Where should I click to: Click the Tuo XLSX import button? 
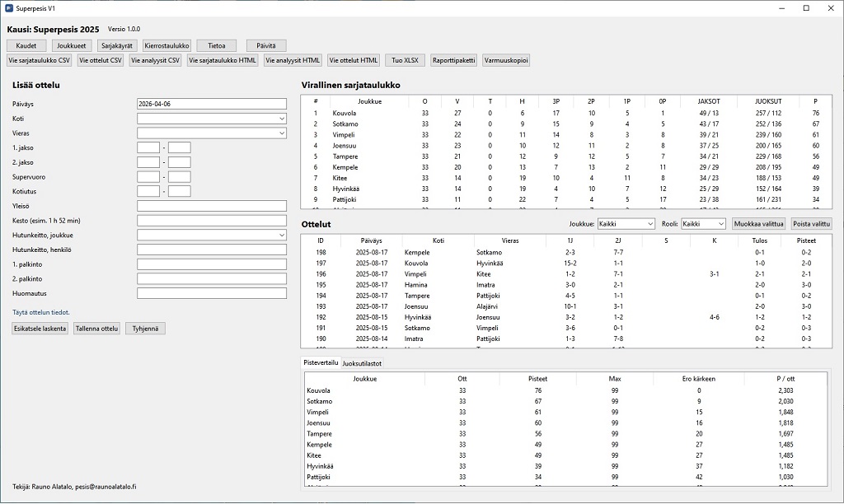pyautogui.click(x=405, y=60)
